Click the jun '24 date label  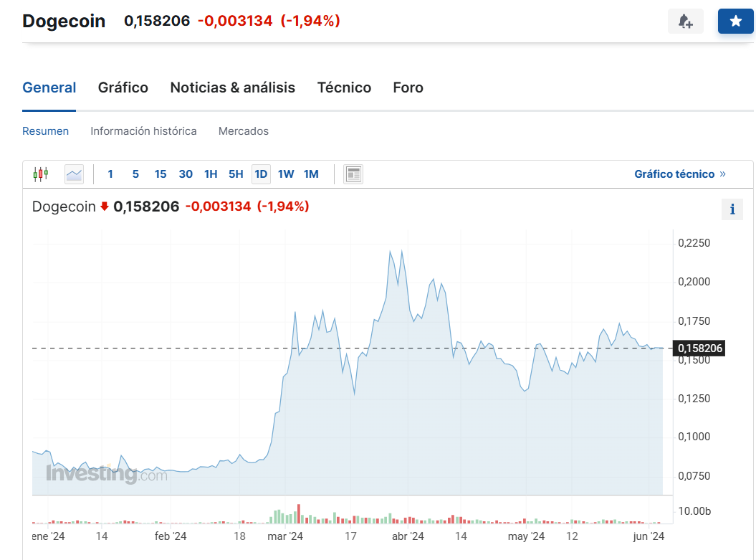(x=649, y=536)
